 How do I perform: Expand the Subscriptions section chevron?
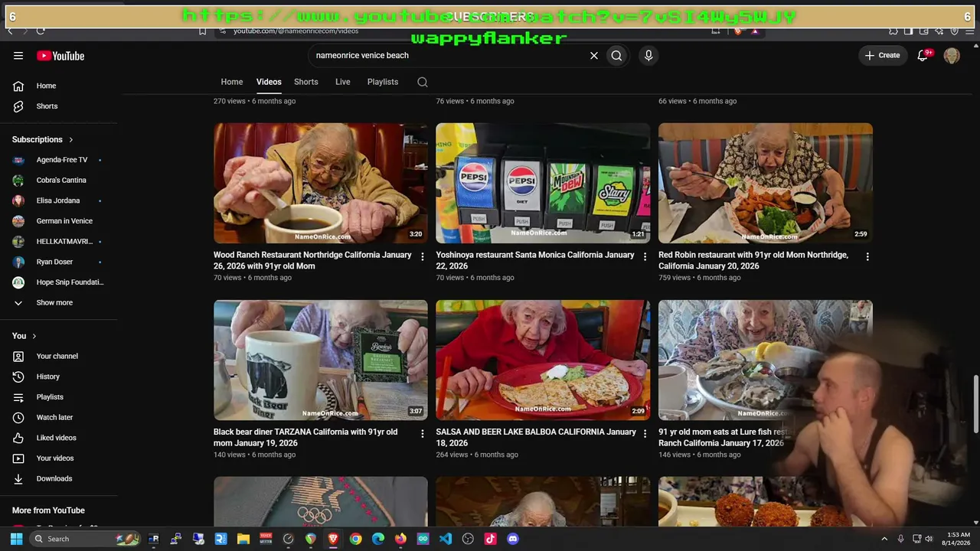tap(71, 139)
